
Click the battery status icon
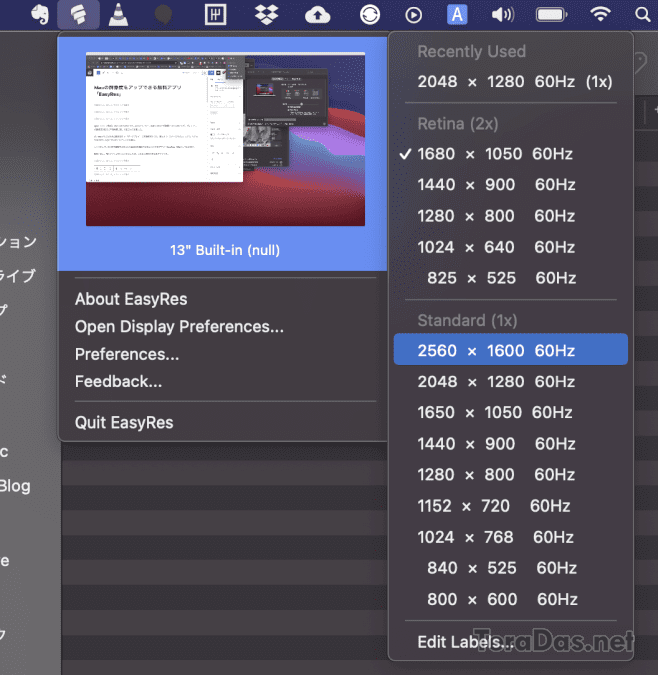pos(551,15)
